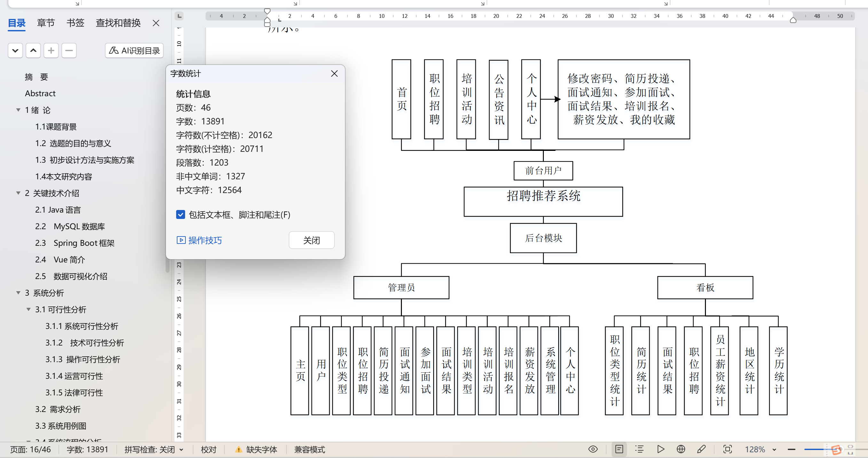Switch to page layout view icon
This screenshot has width=868, height=458.
pos(619,449)
